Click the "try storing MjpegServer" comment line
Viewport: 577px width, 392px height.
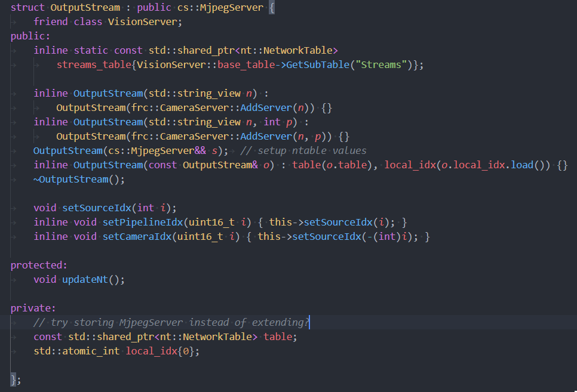click(x=171, y=322)
